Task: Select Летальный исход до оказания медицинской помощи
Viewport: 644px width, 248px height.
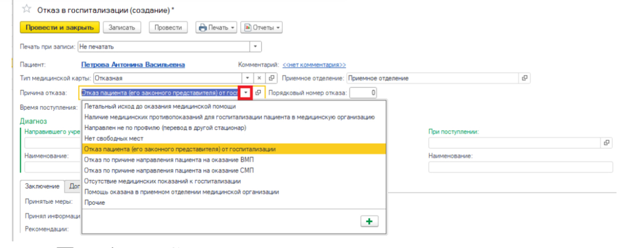Action: [x=234, y=107]
